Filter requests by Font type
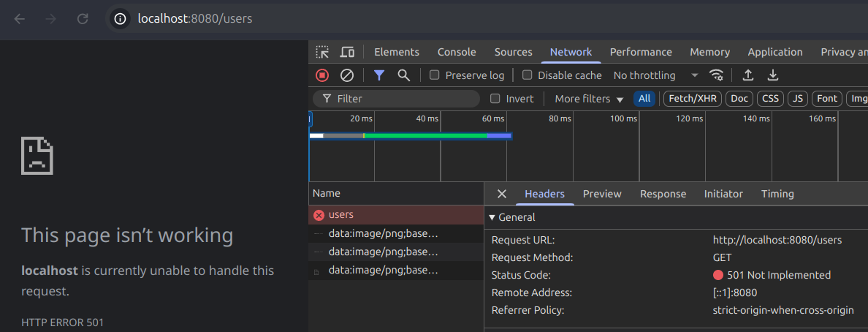 click(827, 99)
